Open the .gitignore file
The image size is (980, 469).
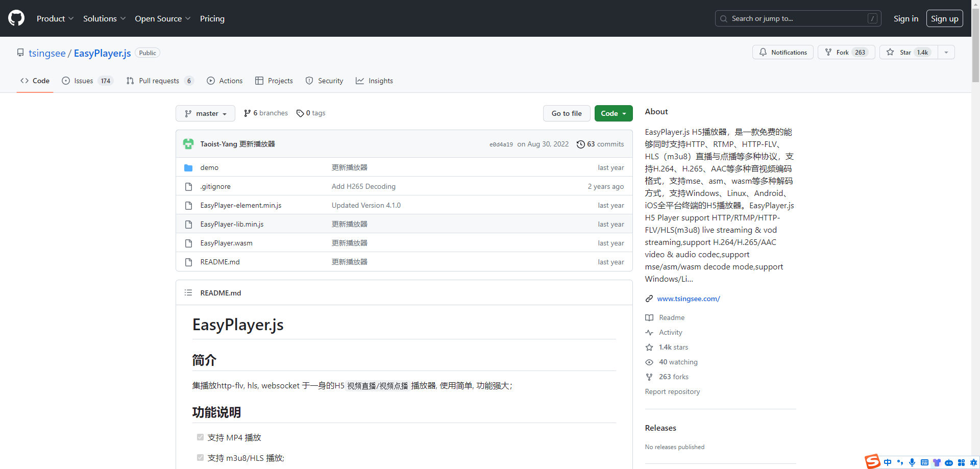point(215,186)
